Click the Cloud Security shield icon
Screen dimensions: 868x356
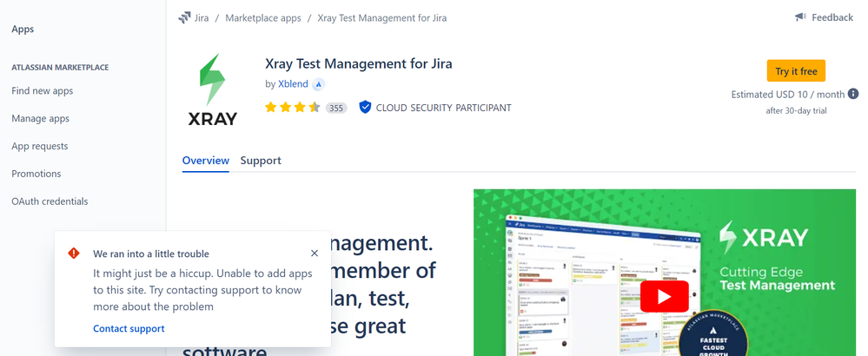(x=365, y=108)
